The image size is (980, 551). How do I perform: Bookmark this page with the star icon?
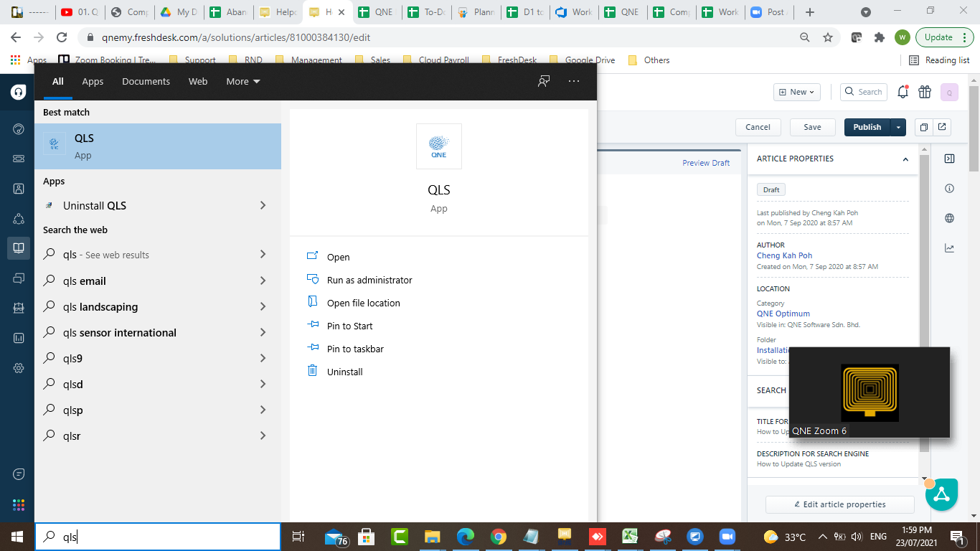(x=828, y=37)
